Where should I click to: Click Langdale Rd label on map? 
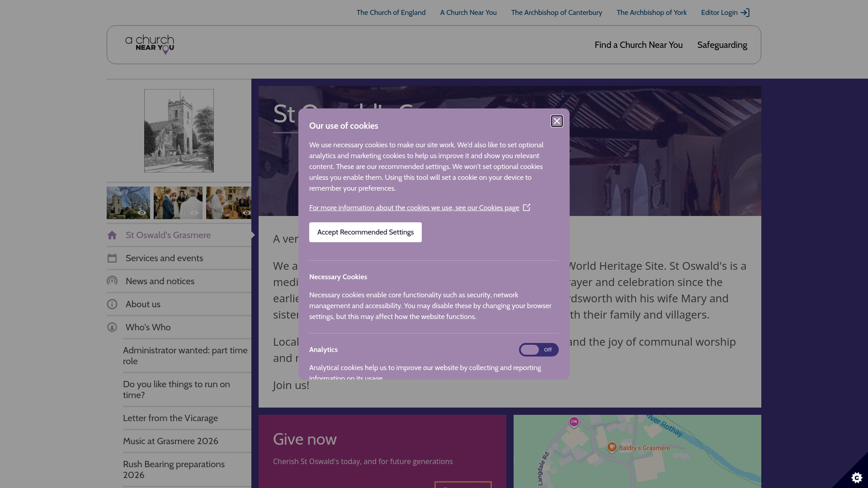click(543, 469)
